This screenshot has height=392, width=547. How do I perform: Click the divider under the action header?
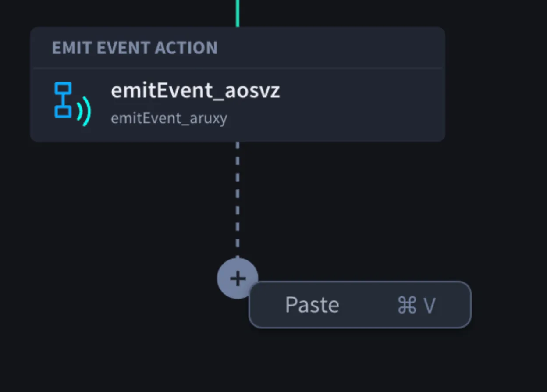(x=238, y=68)
